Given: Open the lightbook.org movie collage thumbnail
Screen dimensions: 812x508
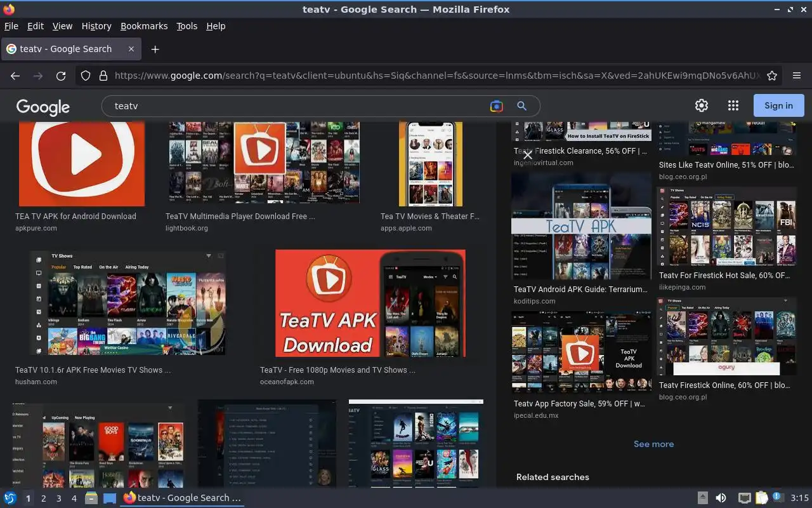Looking at the screenshot, I should (264, 163).
